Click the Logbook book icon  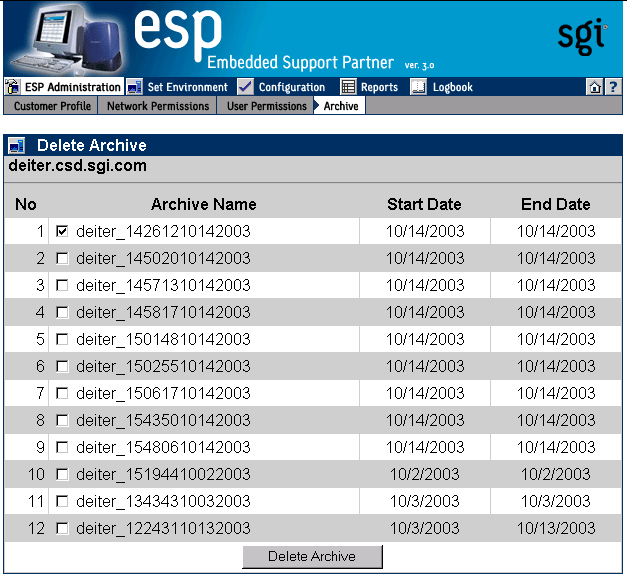(418, 87)
